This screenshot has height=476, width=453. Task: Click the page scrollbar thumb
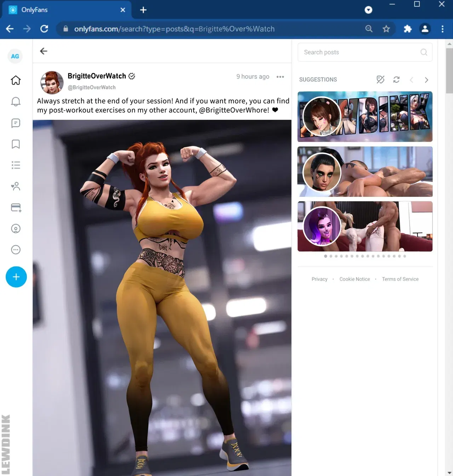click(x=449, y=71)
